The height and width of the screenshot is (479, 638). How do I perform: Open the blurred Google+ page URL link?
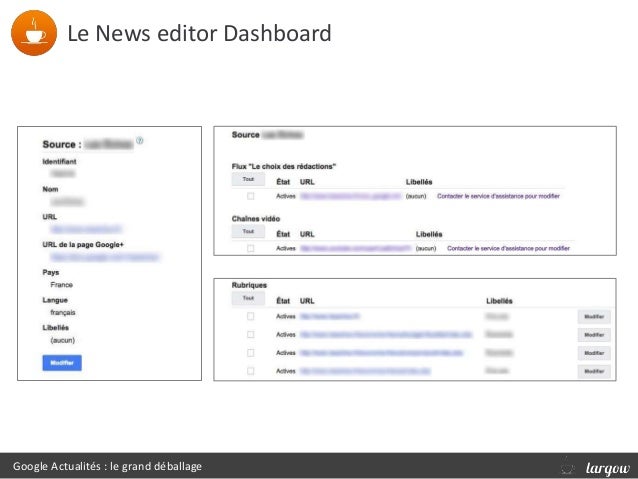click(x=105, y=257)
